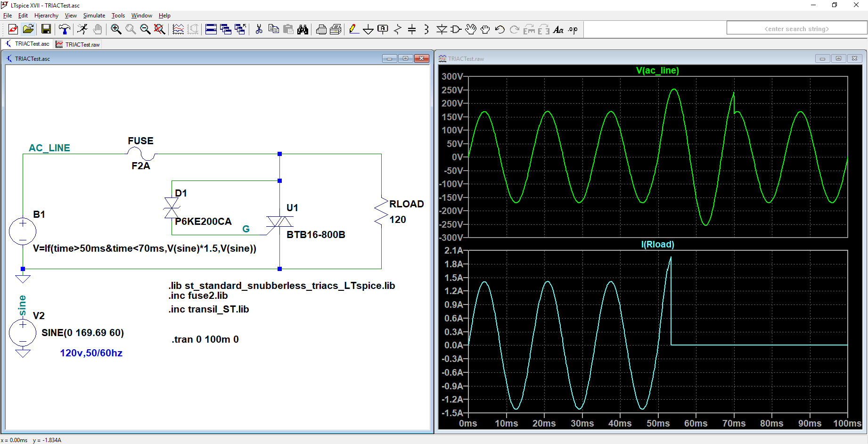This screenshot has width=868, height=444.
Task: Click the Paste clipboard toolbar icon
Action: pyautogui.click(x=288, y=29)
